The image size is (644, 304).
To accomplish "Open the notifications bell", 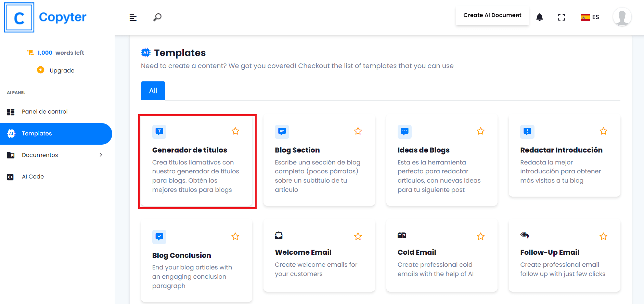I will click(x=540, y=17).
